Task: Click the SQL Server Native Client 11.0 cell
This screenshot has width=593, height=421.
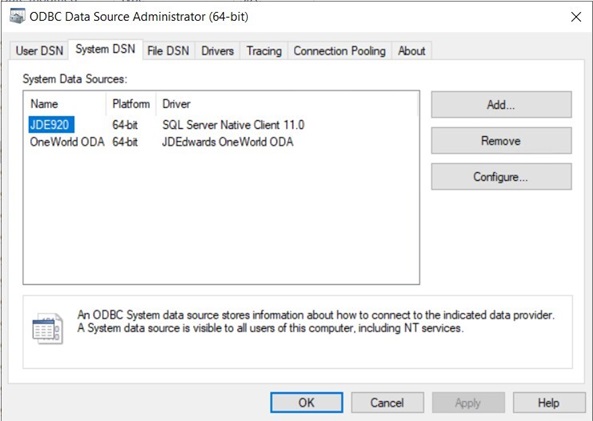Action: point(233,125)
